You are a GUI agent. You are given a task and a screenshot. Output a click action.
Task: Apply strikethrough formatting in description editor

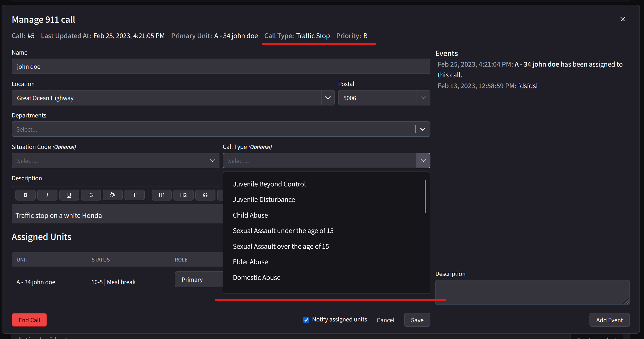click(91, 195)
